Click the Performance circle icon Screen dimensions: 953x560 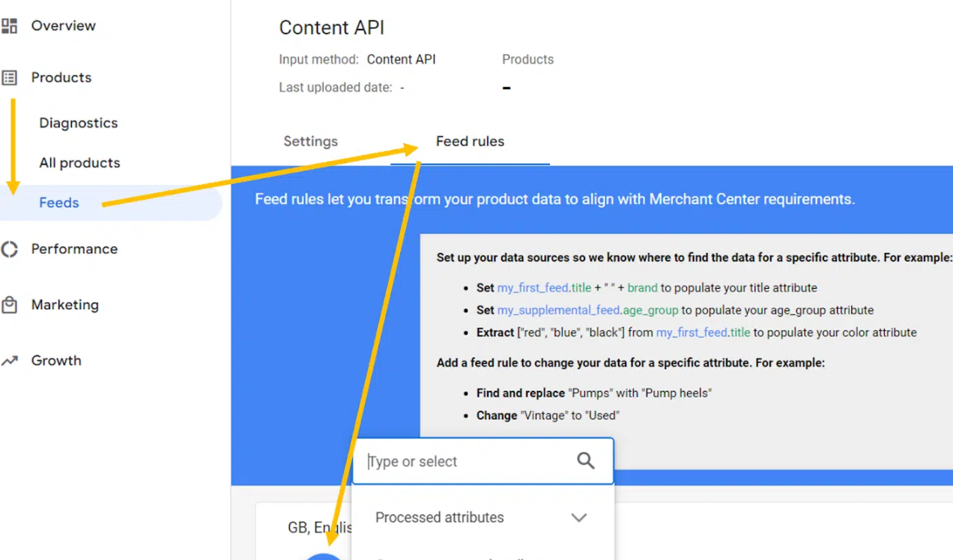[x=9, y=249]
